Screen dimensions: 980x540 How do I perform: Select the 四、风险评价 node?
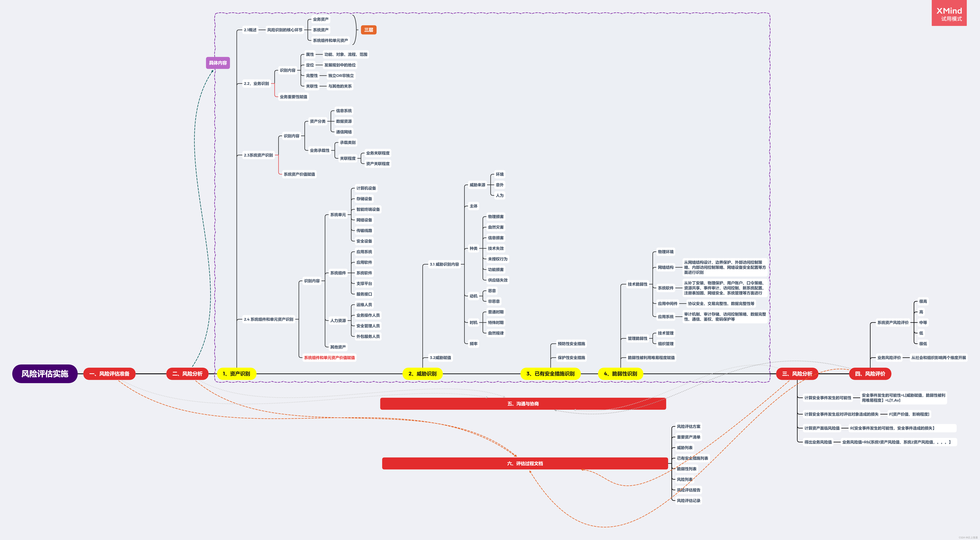[870, 374]
